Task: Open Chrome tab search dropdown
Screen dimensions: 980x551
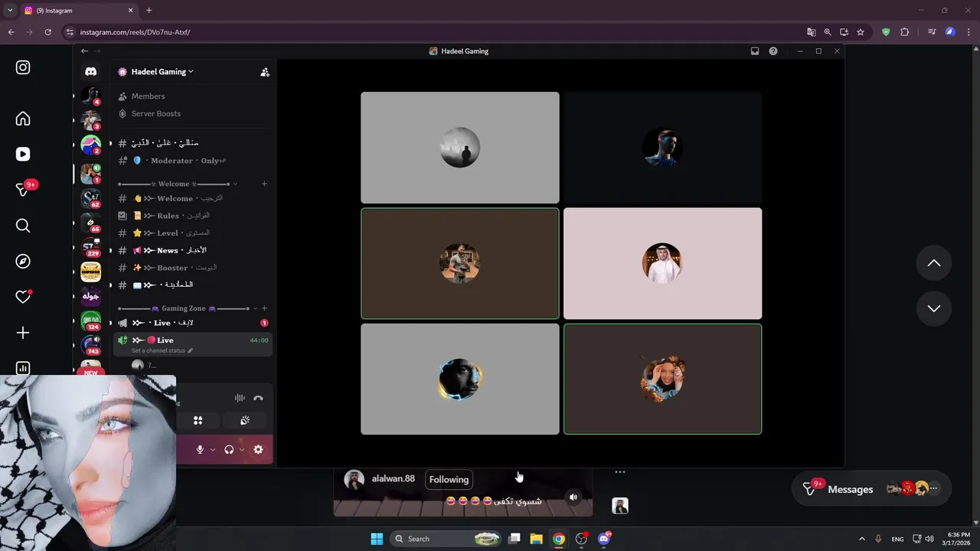Action: (x=10, y=11)
